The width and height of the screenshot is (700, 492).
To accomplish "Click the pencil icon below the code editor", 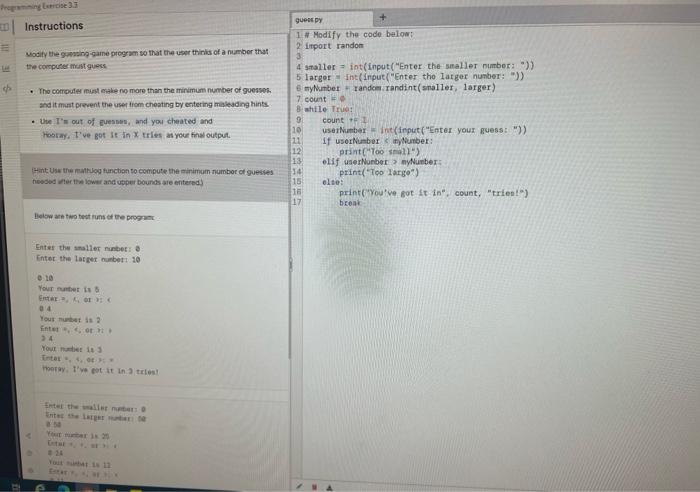I will [x=299, y=486].
